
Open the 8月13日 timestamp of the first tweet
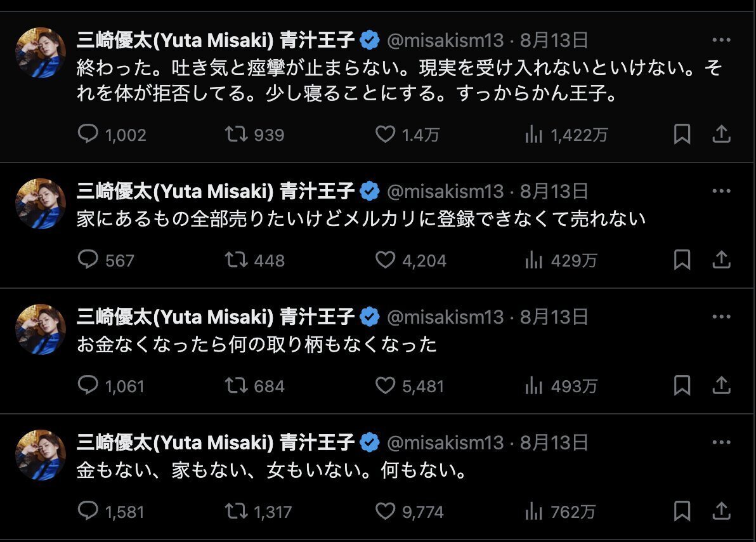pyautogui.click(x=553, y=39)
